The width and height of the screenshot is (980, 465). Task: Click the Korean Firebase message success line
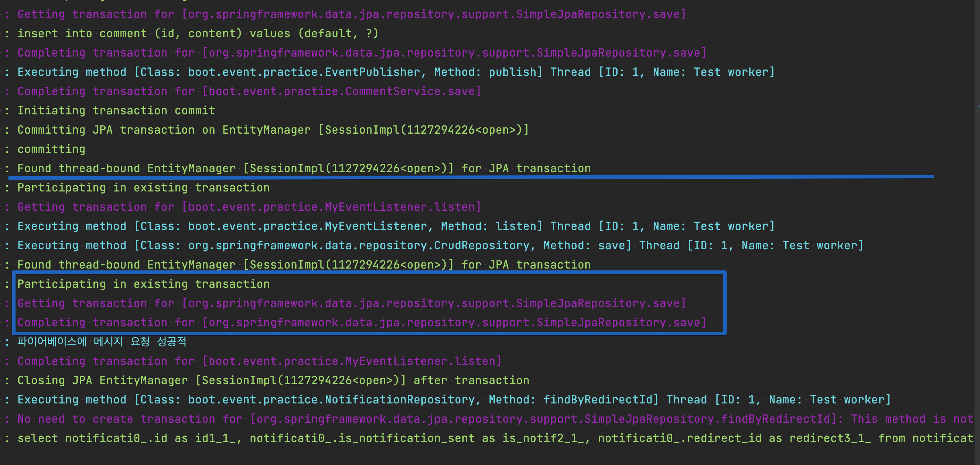pyautogui.click(x=102, y=342)
